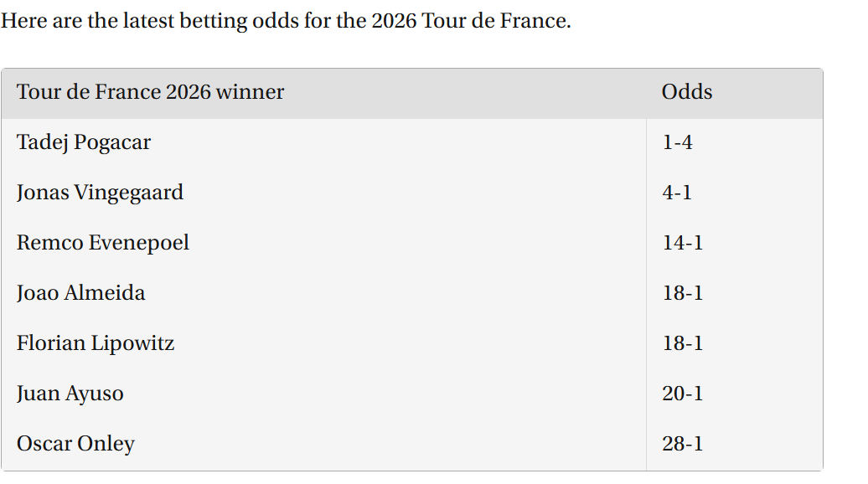
Task: Select the 20-1 odds for Juan Ayuso
Action: [682, 394]
